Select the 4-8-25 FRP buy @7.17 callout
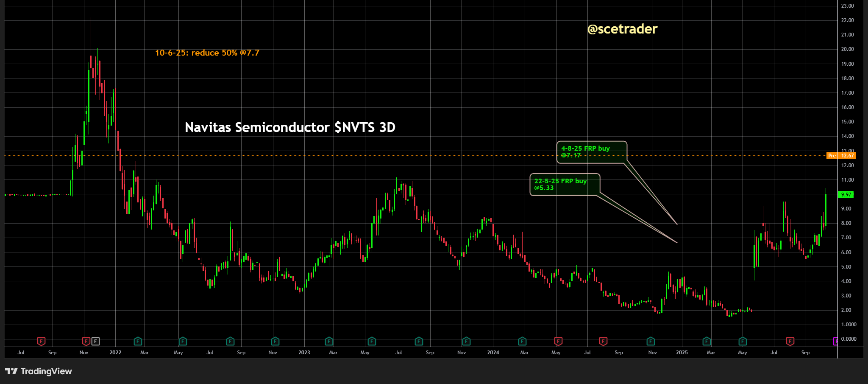Viewport: 868px width, 384px height. coord(591,152)
